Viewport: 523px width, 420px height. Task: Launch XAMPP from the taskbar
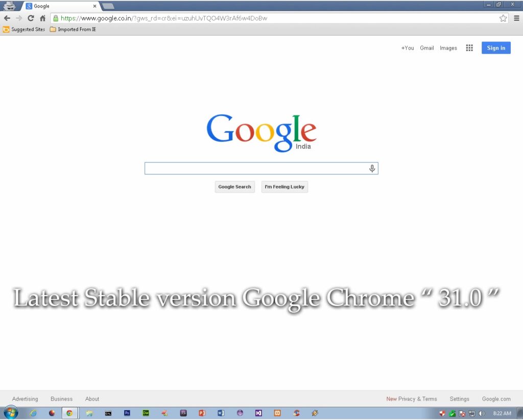tap(277, 413)
